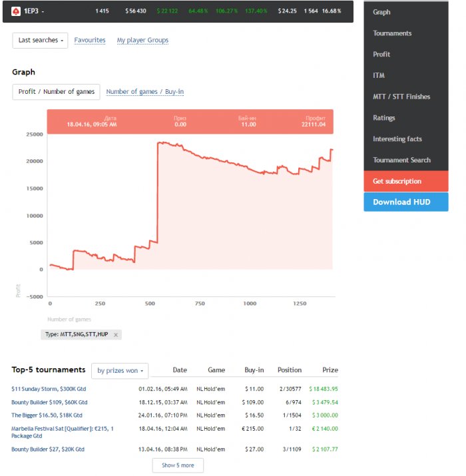Click the graph line's right end point
Screen dimensions: 466x476
[332, 149]
